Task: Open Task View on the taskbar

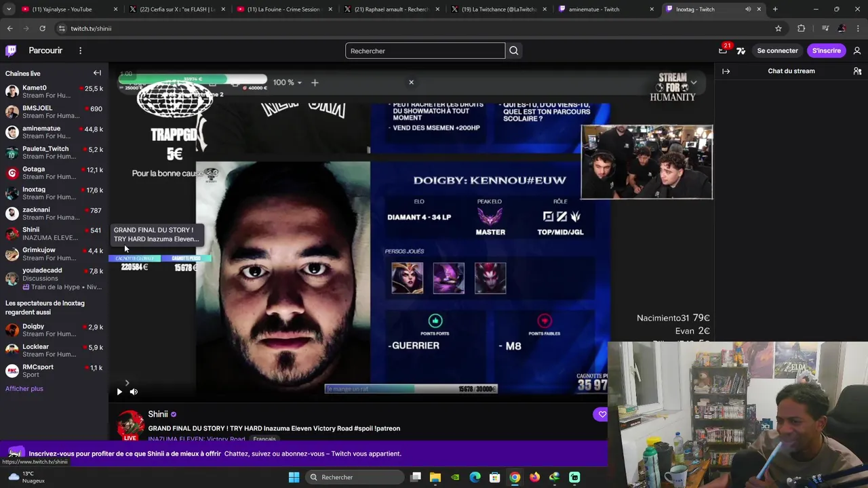Action: (416, 477)
